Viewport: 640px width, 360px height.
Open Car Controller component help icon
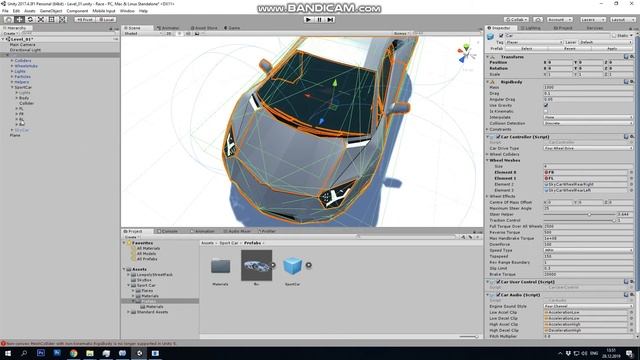(x=626, y=137)
